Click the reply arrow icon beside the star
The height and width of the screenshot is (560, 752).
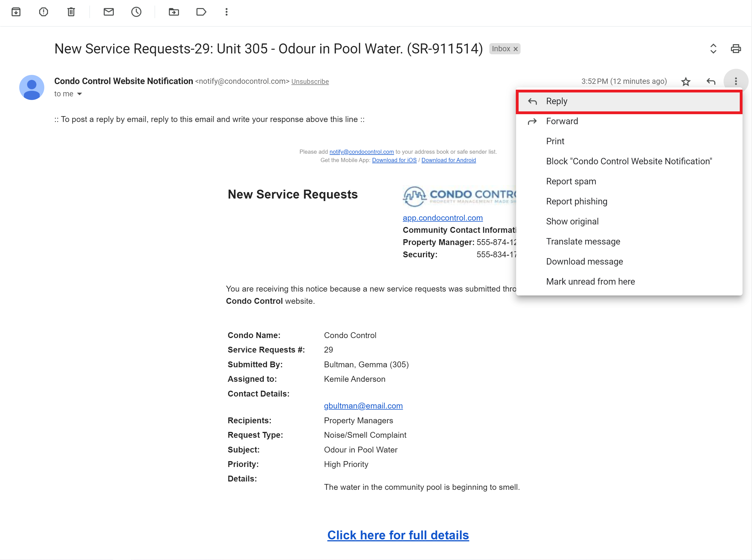[x=711, y=81]
